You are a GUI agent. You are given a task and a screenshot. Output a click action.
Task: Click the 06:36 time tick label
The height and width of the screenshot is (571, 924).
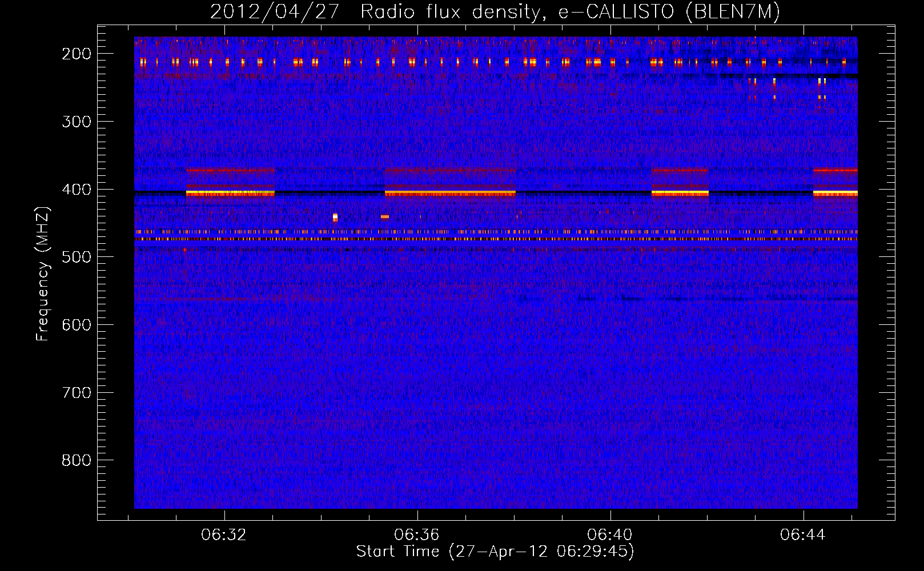click(417, 534)
